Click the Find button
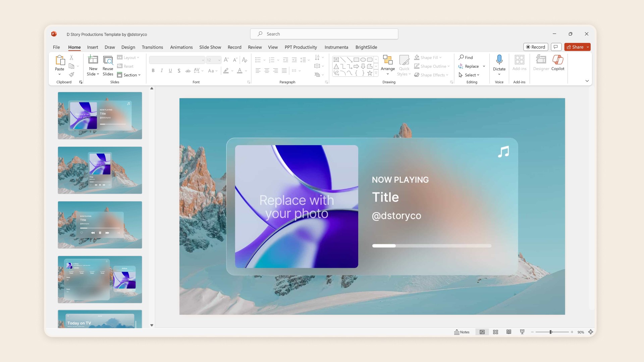644x362 pixels. [x=466, y=57]
